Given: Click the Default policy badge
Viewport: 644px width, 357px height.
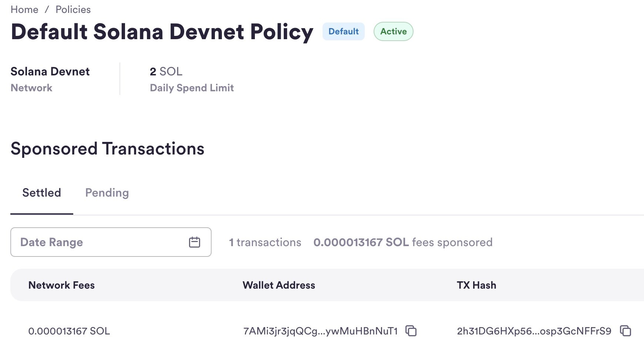Looking at the screenshot, I should pos(343,31).
